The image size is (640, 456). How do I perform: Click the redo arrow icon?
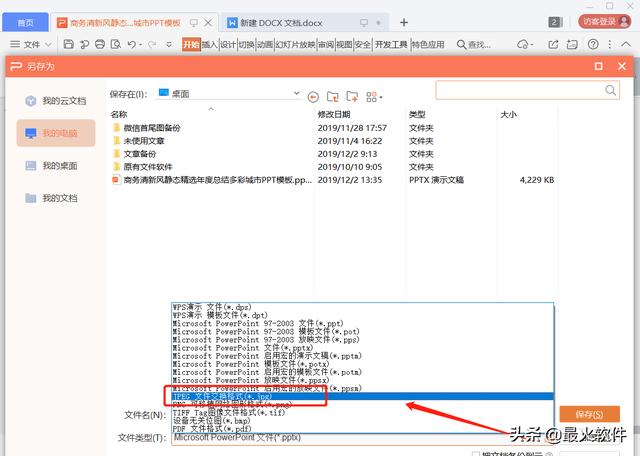152,44
